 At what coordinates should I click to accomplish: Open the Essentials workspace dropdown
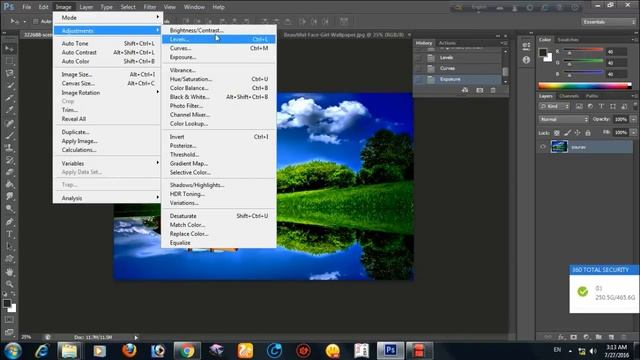(609, 22)
